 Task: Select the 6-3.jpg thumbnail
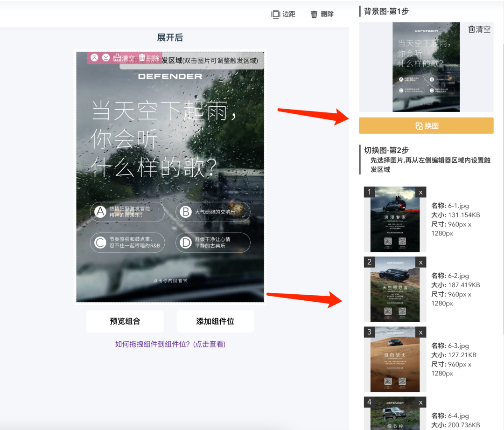(x=395, y=360)
